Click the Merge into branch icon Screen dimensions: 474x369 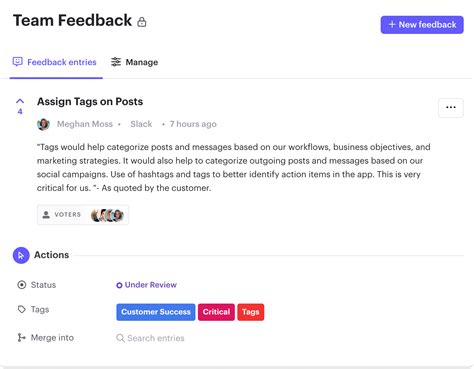coord(22,338)
